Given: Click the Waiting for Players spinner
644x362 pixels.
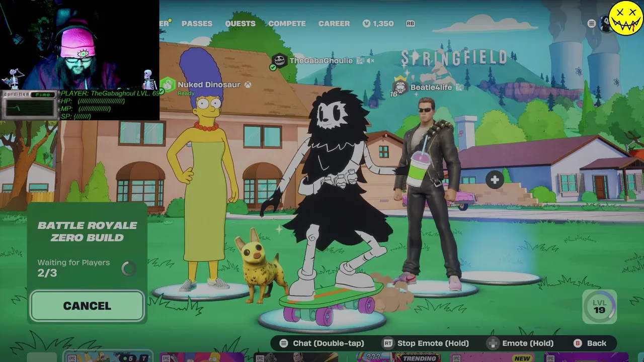Looking at the screenshot, I should click(x=128, y=268).
